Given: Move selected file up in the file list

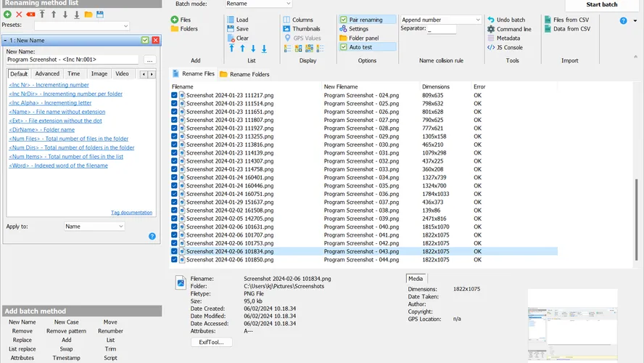Looking at the screenshot, I should click(x=242, y=49).
